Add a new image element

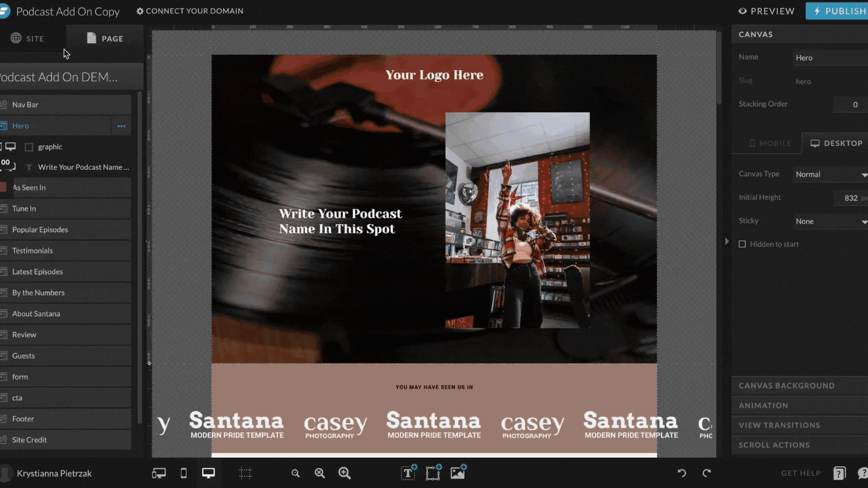458,473
